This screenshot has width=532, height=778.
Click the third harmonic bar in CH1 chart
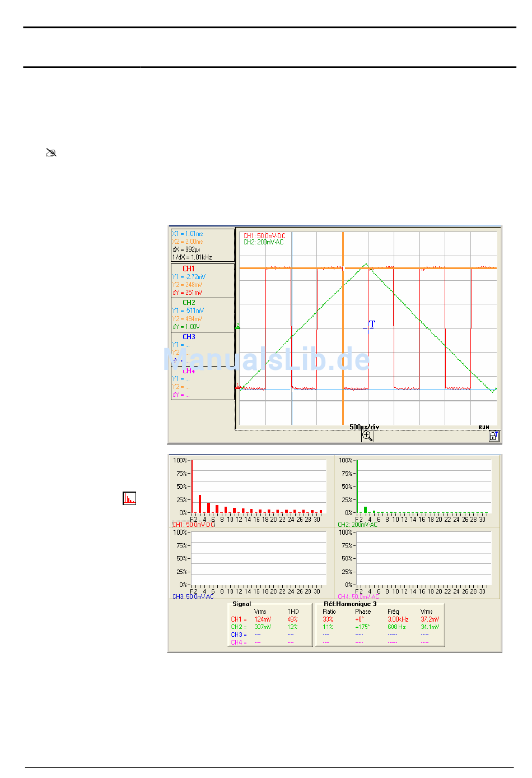pos(200,504)
